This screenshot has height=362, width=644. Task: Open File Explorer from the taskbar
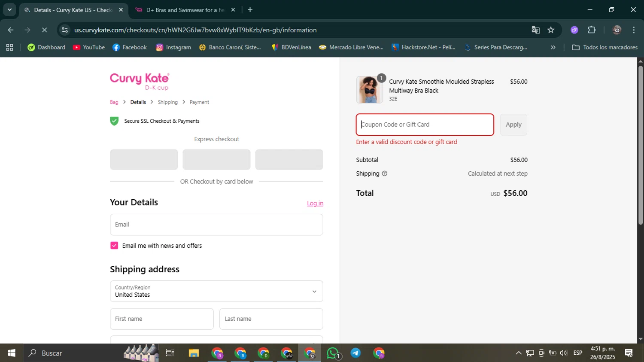pos(194,353)
